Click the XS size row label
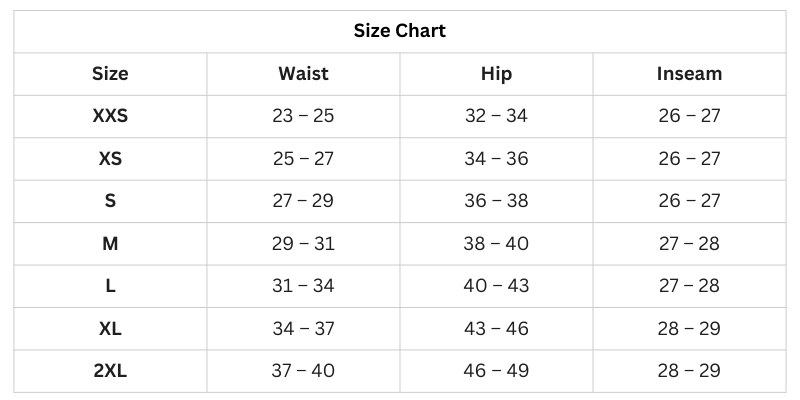Image resolution: width=800 pixels, height=400 pixels. click(x=110, y=159)
